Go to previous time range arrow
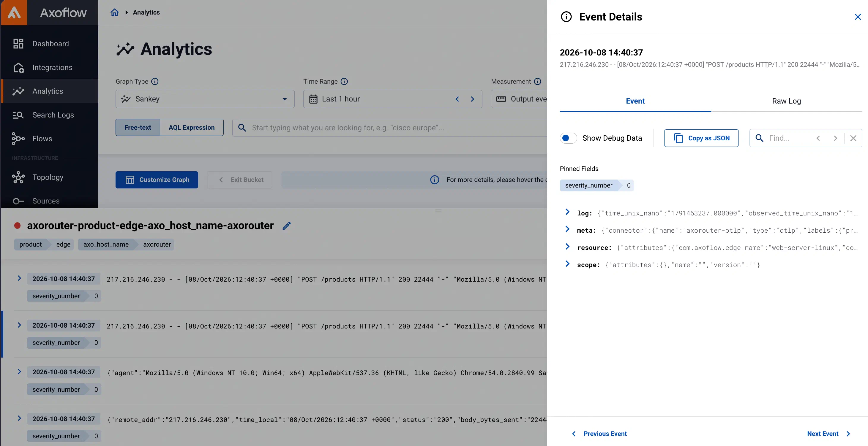Viewport: 868px width, 446px height. click(x=457, y=99)
